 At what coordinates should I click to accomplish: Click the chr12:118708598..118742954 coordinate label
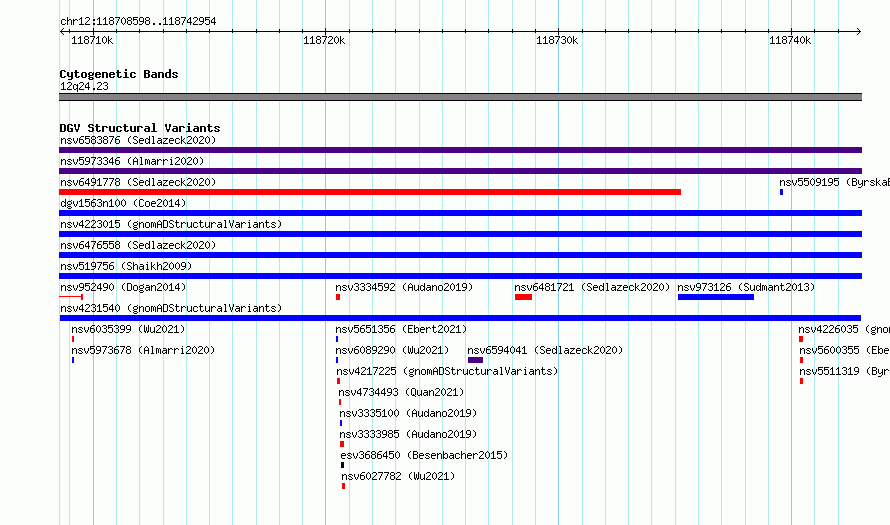pos(138,21)
